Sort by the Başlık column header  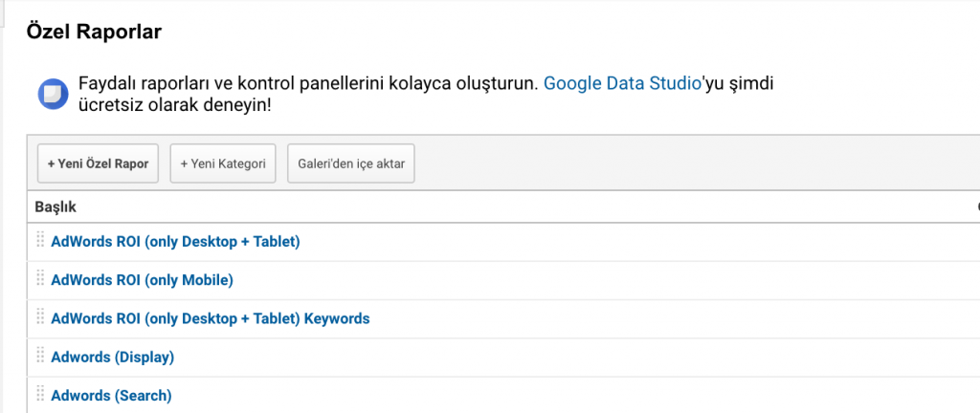[56, 206]
